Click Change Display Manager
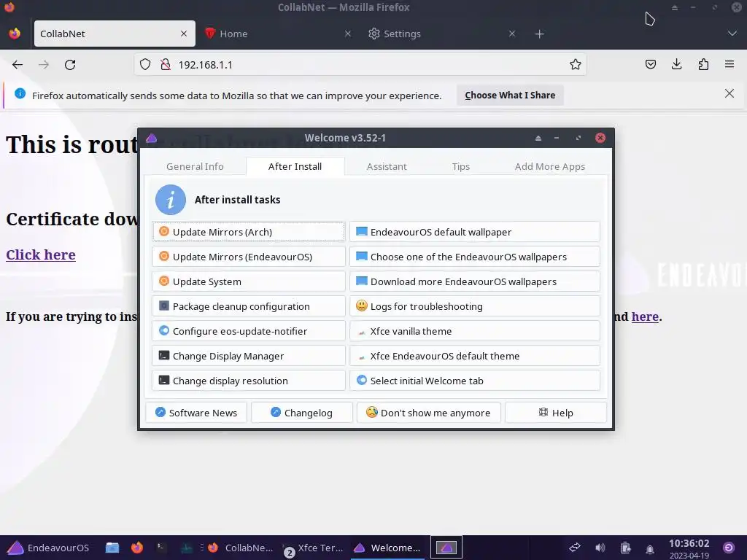Viewport: 747px width, 560px height. (x=249, y=356)
